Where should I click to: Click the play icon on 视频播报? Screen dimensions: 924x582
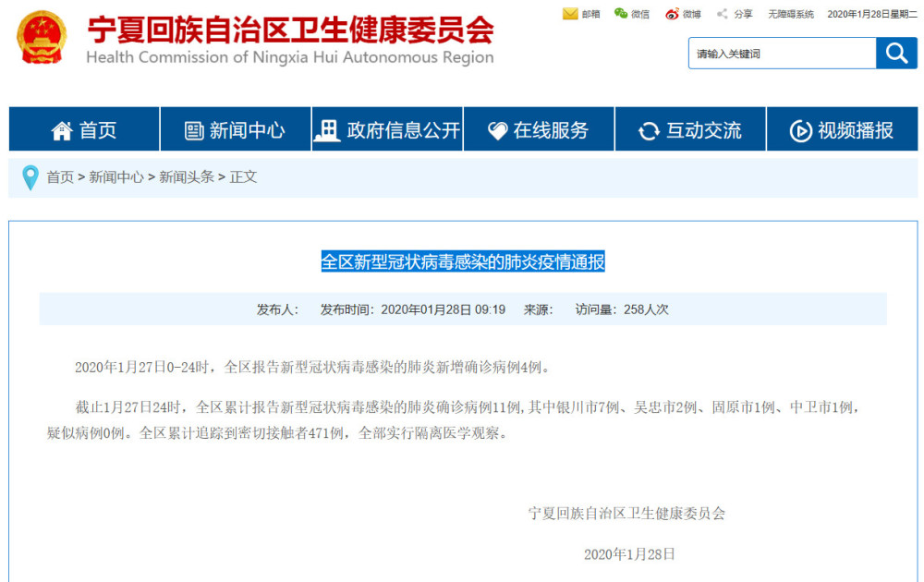click(800, 131)
